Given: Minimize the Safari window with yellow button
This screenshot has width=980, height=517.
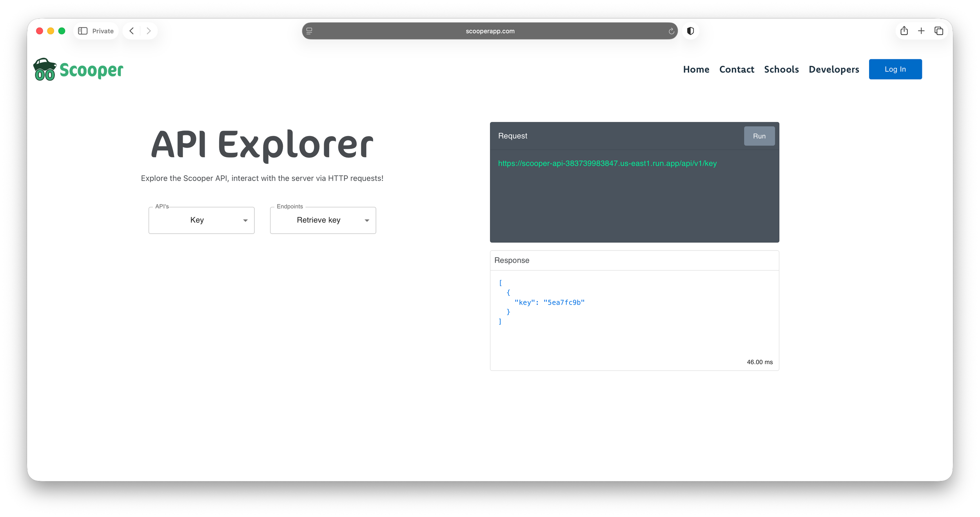Looking at the screenshot, I should (51, 31).
